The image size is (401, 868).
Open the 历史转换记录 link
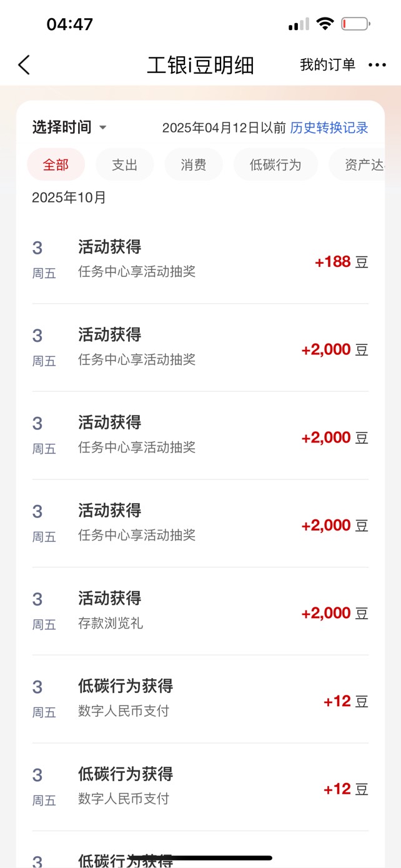click(x=329, y=128)
